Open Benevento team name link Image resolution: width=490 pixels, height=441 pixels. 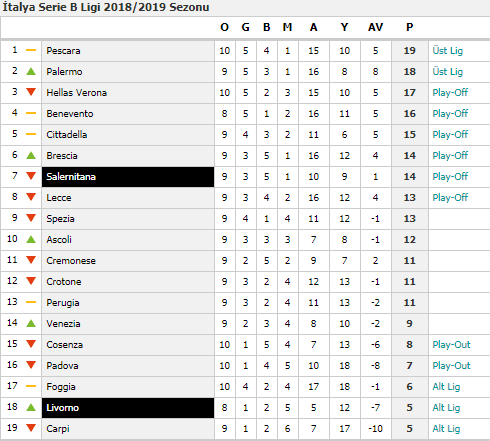pos(70,114)
